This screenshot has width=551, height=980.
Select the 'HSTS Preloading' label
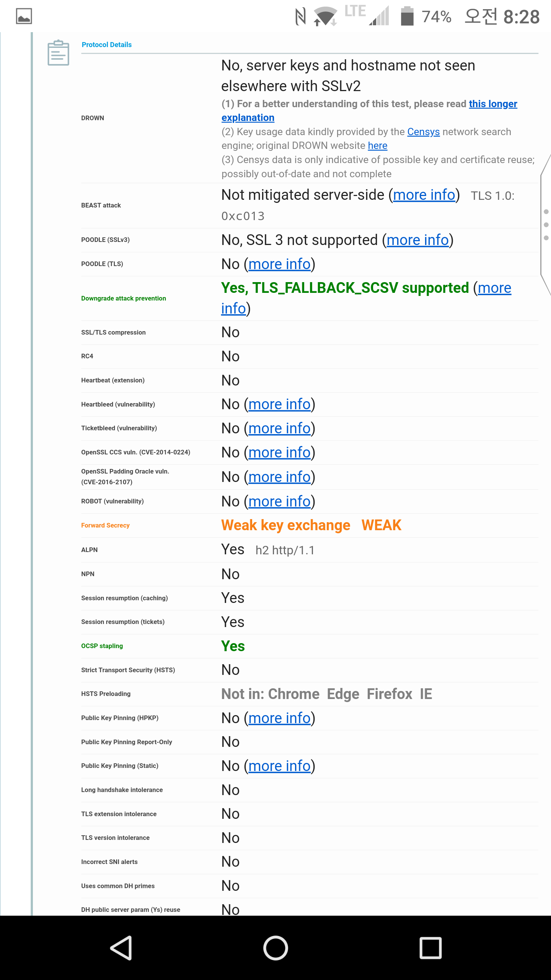point(106,694)
